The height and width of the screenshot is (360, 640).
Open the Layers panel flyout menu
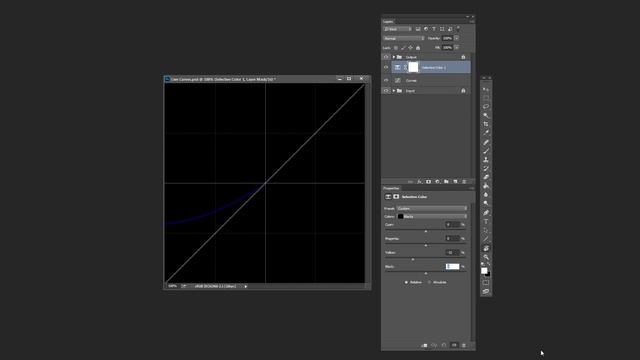(x=472, y=21)
